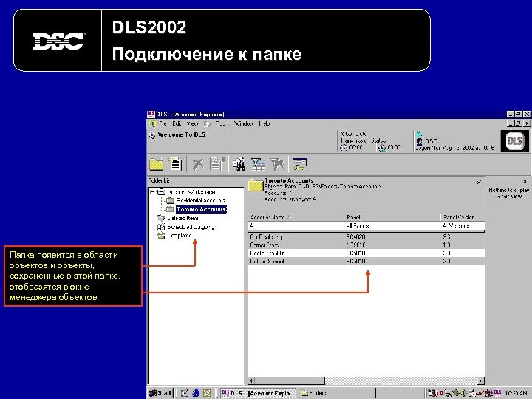Open the File menu
Image resolution: width=532 pixels, height=399 pixels.
163,123
